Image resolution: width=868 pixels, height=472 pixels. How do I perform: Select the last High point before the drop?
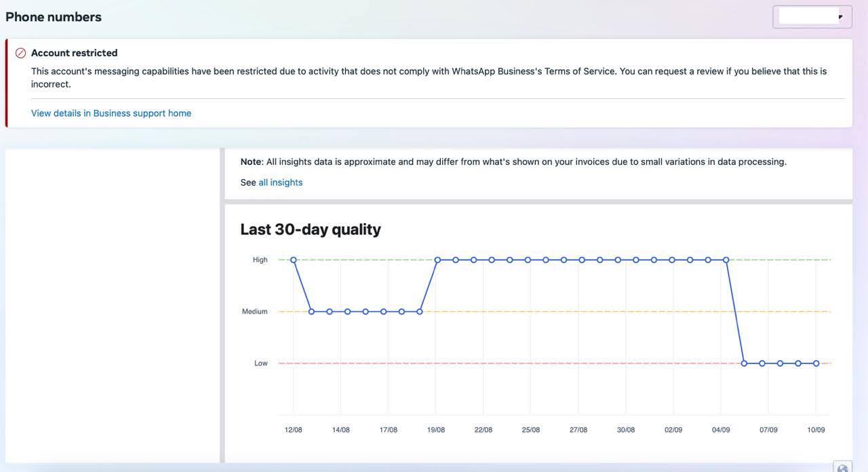(726, 260)
